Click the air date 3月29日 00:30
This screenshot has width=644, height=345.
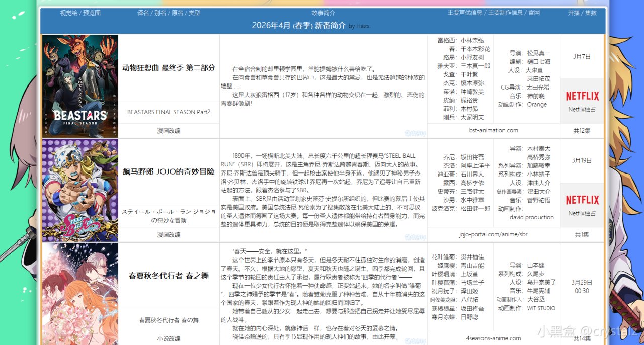(x=582, y=287)
